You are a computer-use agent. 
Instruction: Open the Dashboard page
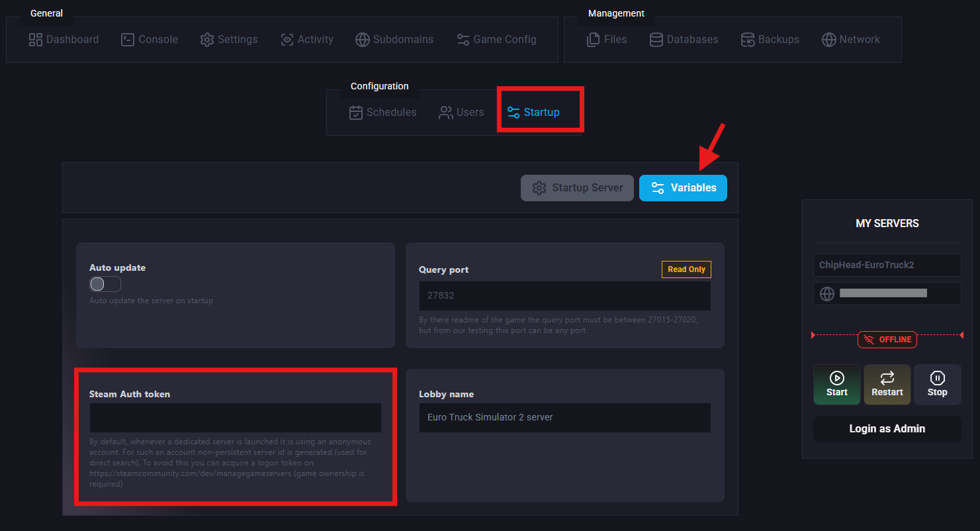(x=64, y=40)
